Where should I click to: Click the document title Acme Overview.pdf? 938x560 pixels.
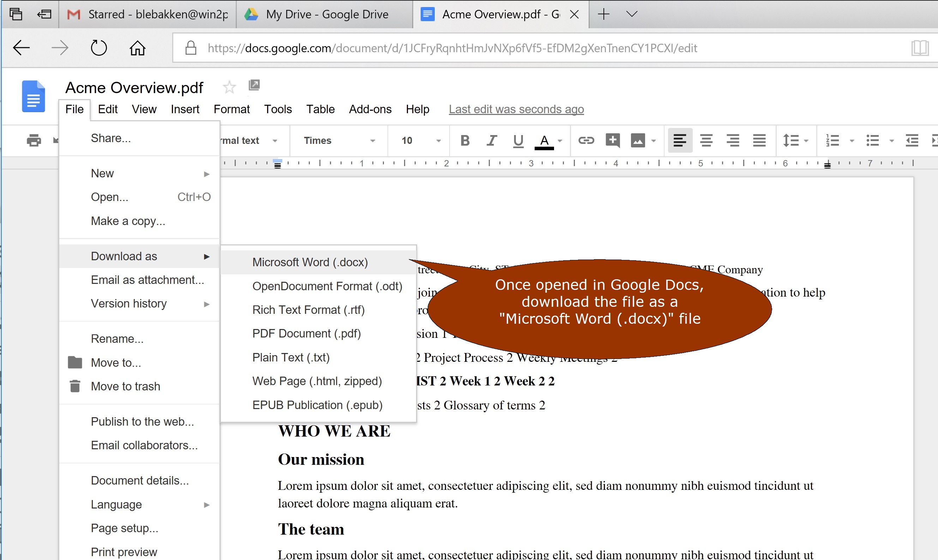point(134,87)
